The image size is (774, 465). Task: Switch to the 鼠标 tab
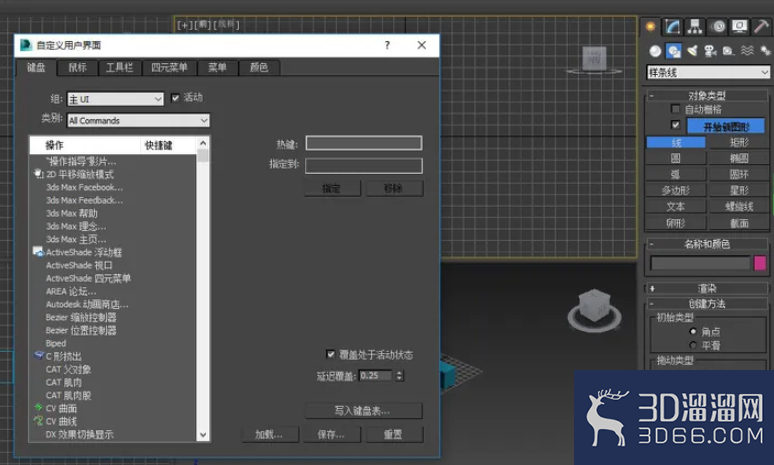(77, 68)
